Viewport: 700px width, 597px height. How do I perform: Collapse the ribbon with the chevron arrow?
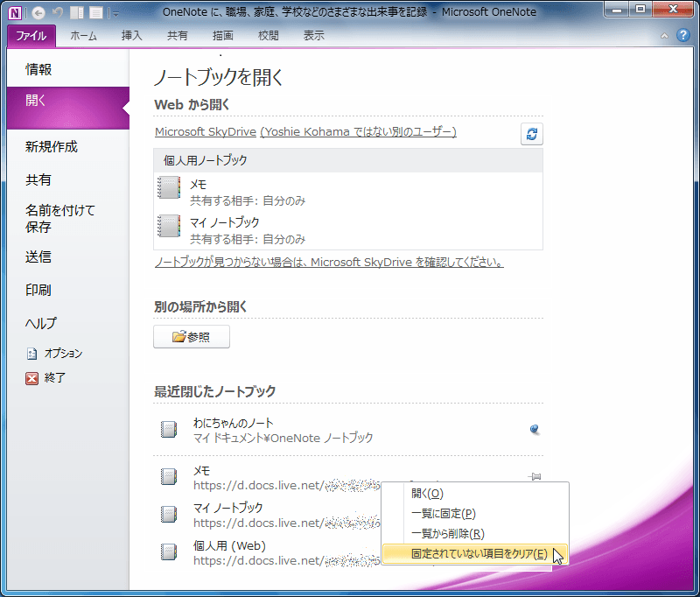[x=664, y=36]
